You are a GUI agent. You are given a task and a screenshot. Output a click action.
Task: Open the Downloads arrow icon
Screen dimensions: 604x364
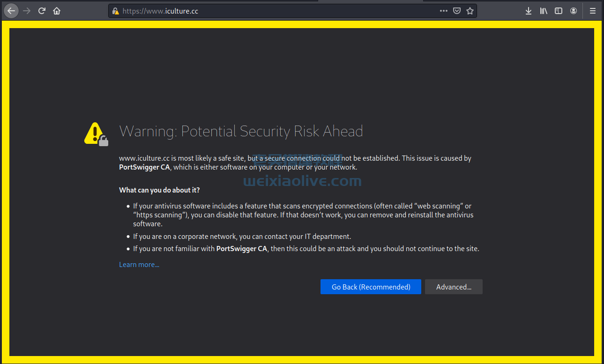(x=529, y=11)
